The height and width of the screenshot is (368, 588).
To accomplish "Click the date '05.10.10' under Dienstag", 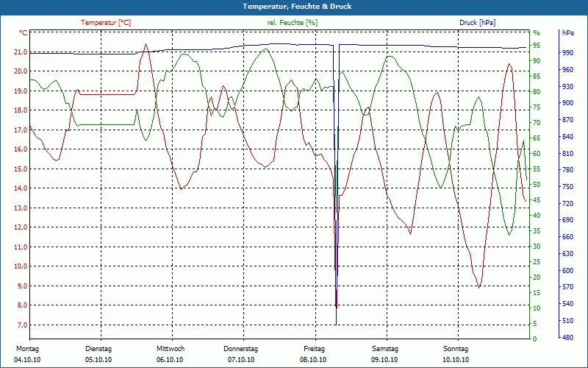I will (x=98, y=360).
